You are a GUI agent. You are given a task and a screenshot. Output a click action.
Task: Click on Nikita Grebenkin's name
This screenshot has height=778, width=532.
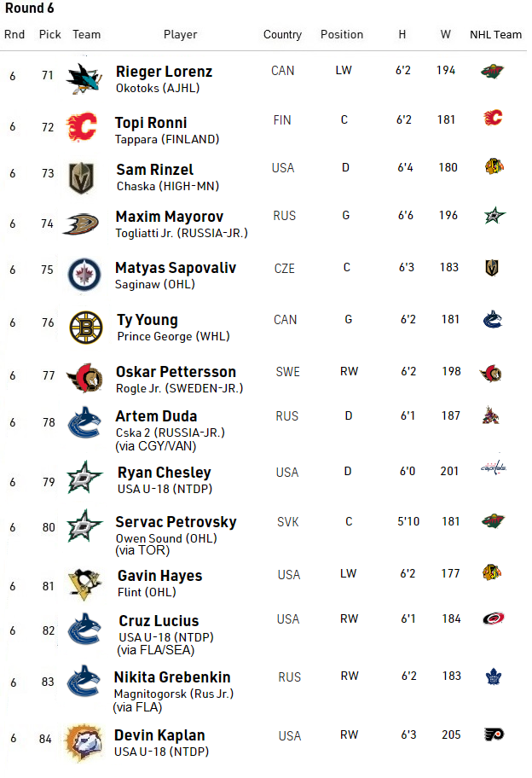[172, 677]
